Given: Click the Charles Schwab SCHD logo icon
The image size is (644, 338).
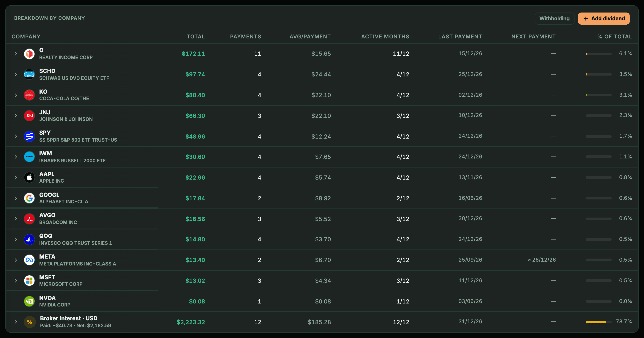Looking at the screenshot, I should click(x=29, y=74).
